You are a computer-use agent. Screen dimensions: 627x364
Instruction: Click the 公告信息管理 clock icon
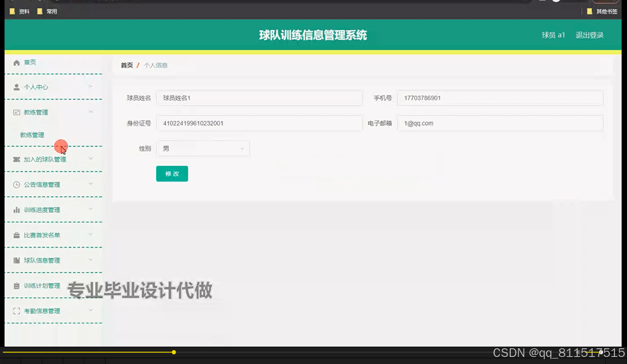(x=16, y=184)
